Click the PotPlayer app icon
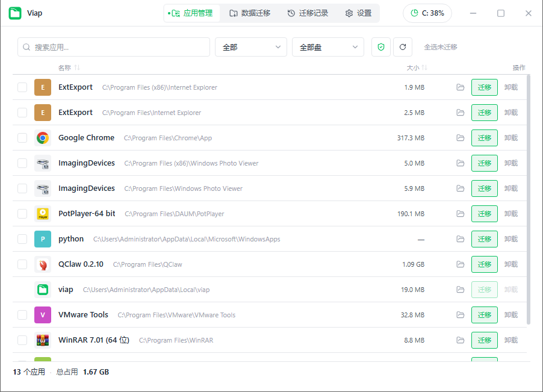Screen dimensions: 543x392 (x=43, y=214)
